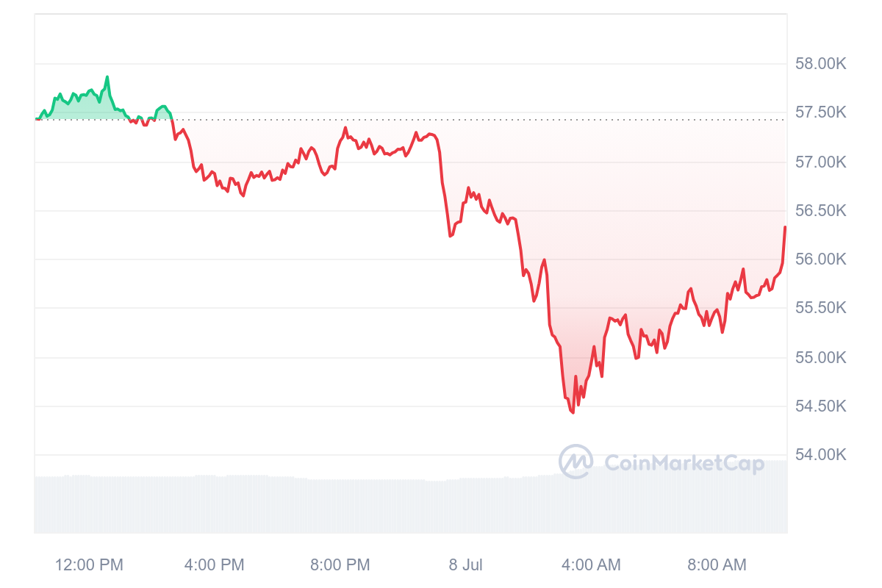Select the 56.00K y-axis label
Viewport: 882px width, 588px height.
821,259
